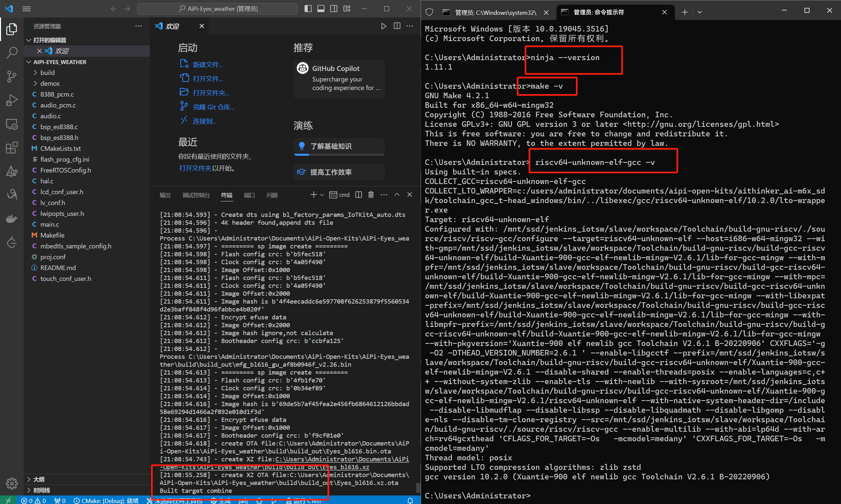
Task: Close the 欢迎 welcome tab
Action: (202, 26)
